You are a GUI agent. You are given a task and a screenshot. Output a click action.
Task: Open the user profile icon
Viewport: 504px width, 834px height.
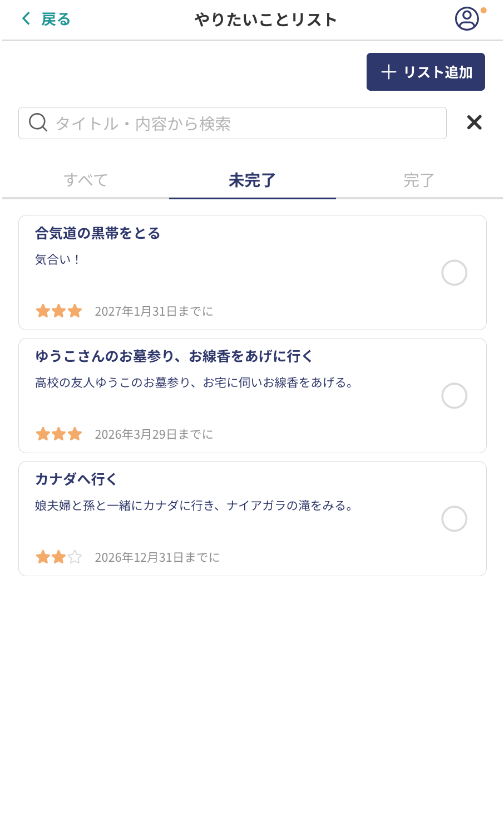tap(466, 19)
